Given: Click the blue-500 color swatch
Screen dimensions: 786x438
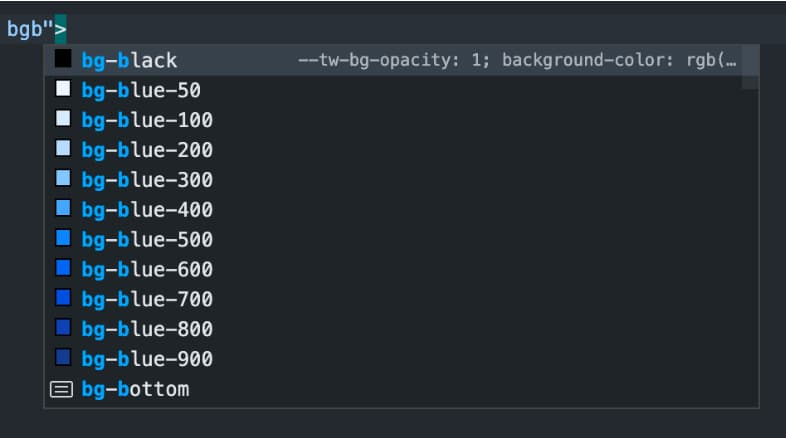Looking at the screenshot, I should 63,239.
